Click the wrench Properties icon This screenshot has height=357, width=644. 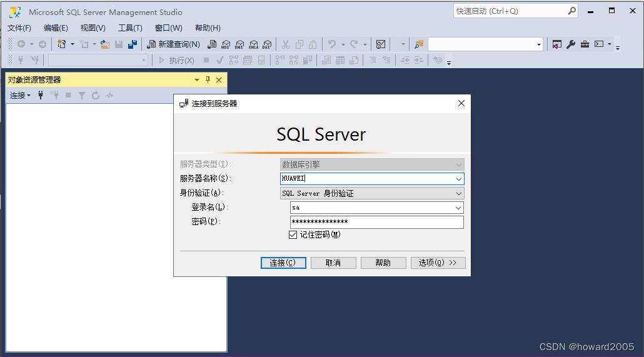571,44
